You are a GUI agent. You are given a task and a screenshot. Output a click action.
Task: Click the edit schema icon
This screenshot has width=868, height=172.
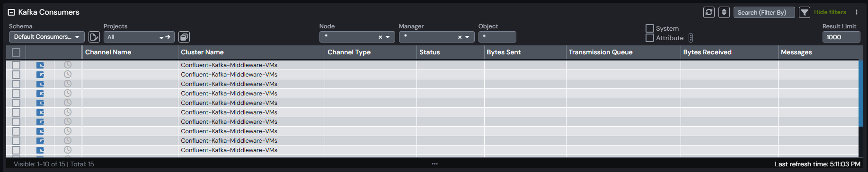94,37
